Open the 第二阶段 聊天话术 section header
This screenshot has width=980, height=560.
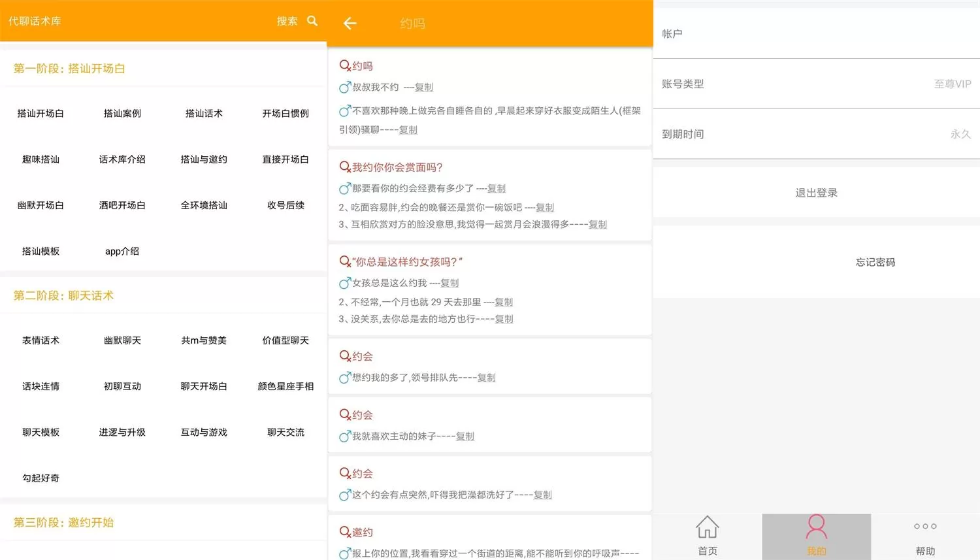[x=63, y=295]
